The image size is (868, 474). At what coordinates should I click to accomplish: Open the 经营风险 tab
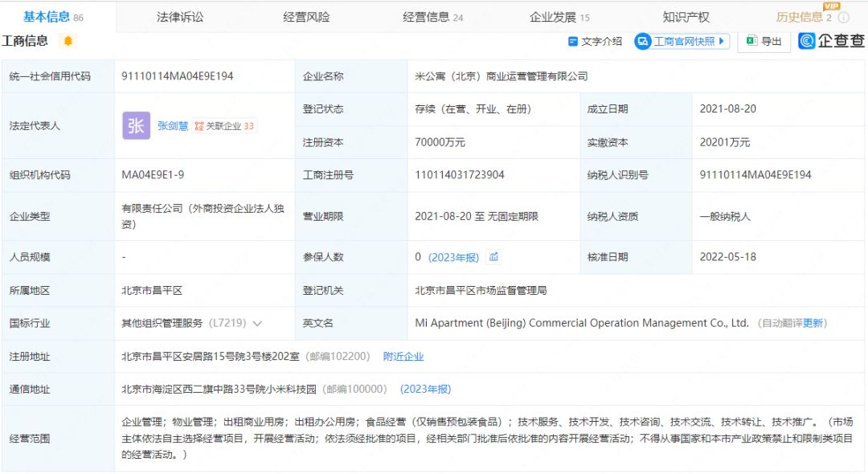click(x=306, y=17)
